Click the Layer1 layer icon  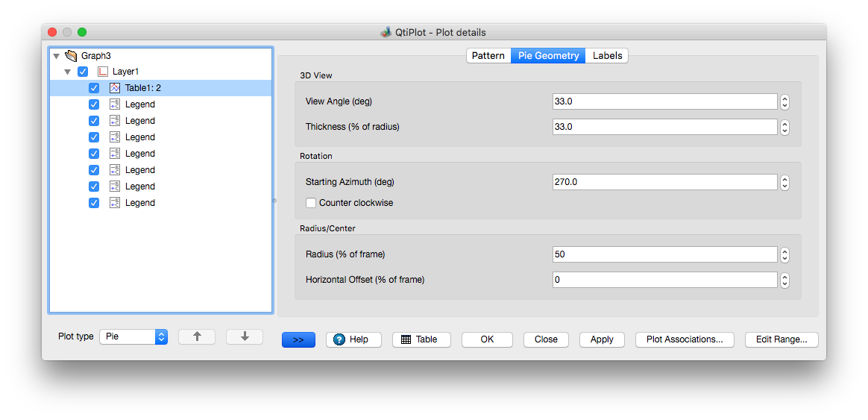[103, 72]
